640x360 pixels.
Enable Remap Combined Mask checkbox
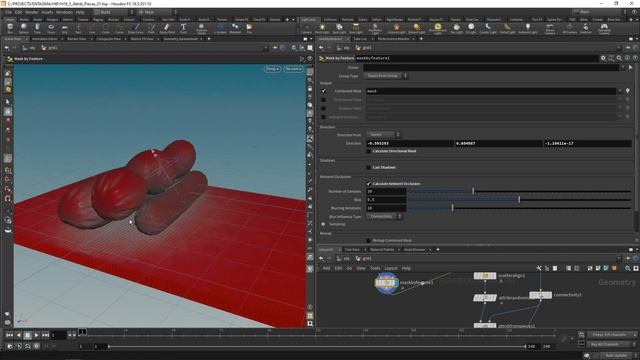[369, 240]
